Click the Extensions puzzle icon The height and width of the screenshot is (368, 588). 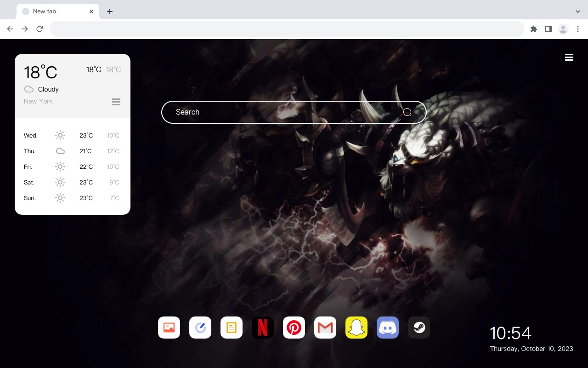coord(534,29)
